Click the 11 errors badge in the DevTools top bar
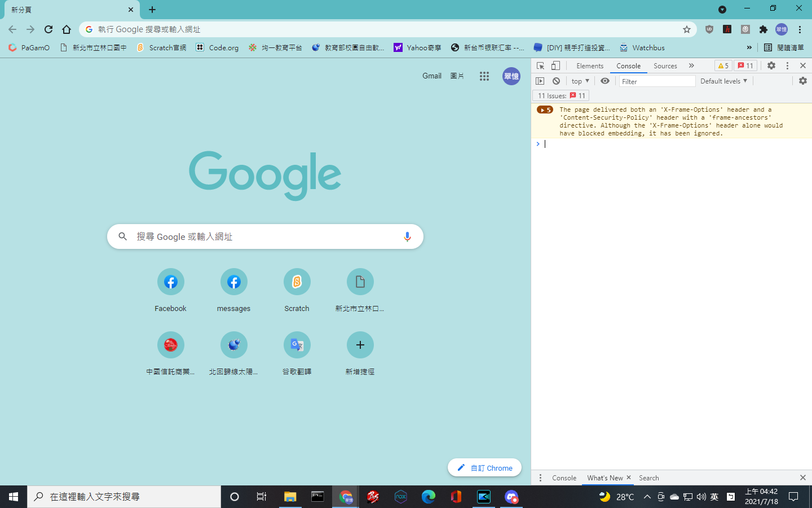 (745, 65)
